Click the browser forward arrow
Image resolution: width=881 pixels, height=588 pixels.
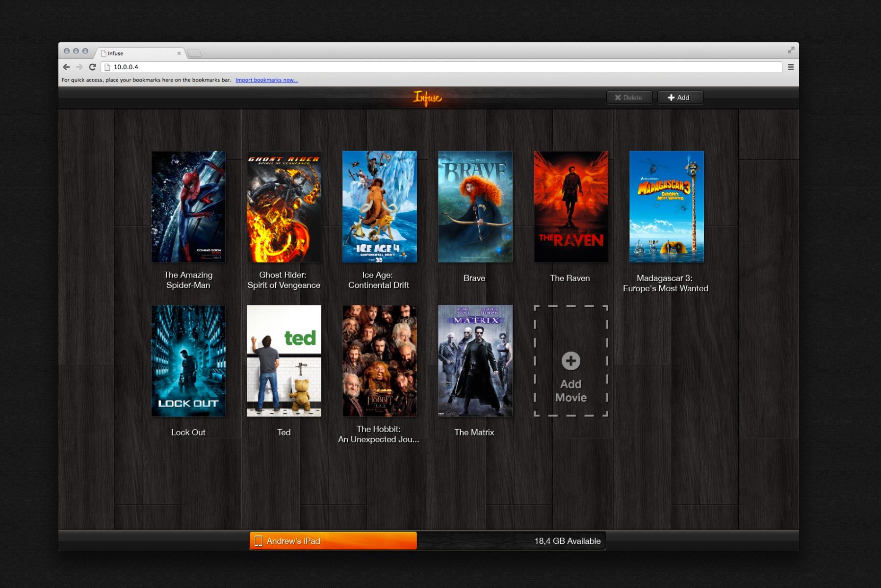point(79,67)
